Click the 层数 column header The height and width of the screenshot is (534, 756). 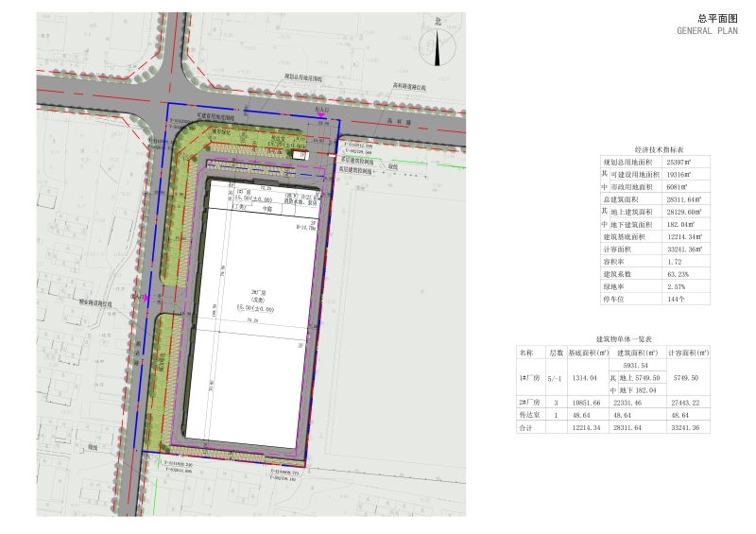(556, 353)
